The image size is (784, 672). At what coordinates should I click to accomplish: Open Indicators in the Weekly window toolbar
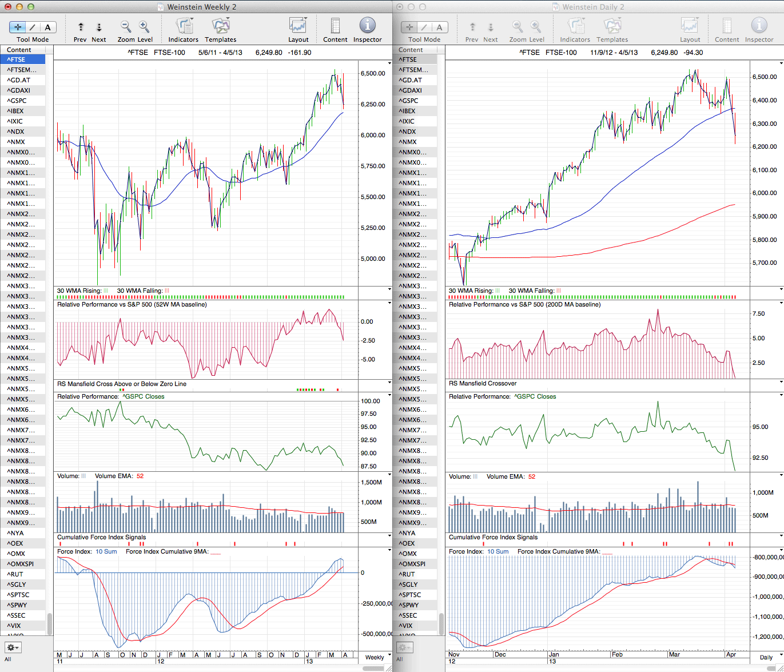(184, 26)
